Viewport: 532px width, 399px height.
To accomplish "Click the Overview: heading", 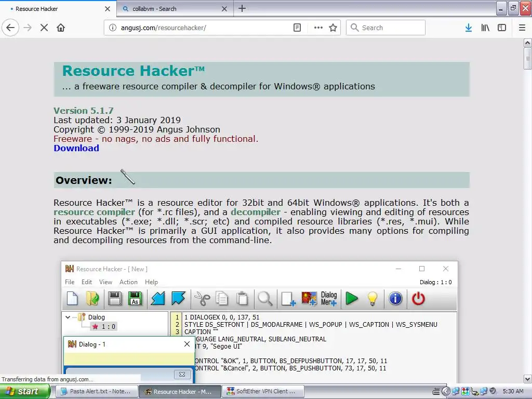I will [x=84, y=180].
